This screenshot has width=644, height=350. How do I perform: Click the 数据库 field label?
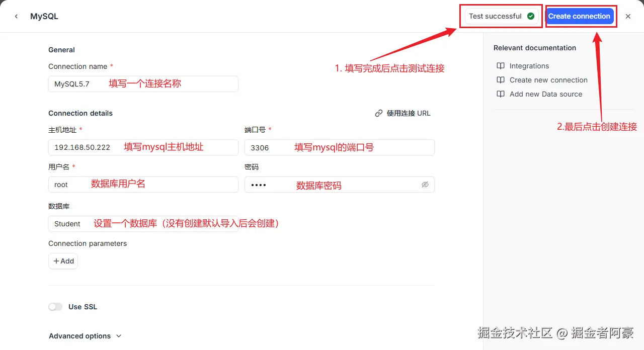click(x=59, y=206)
